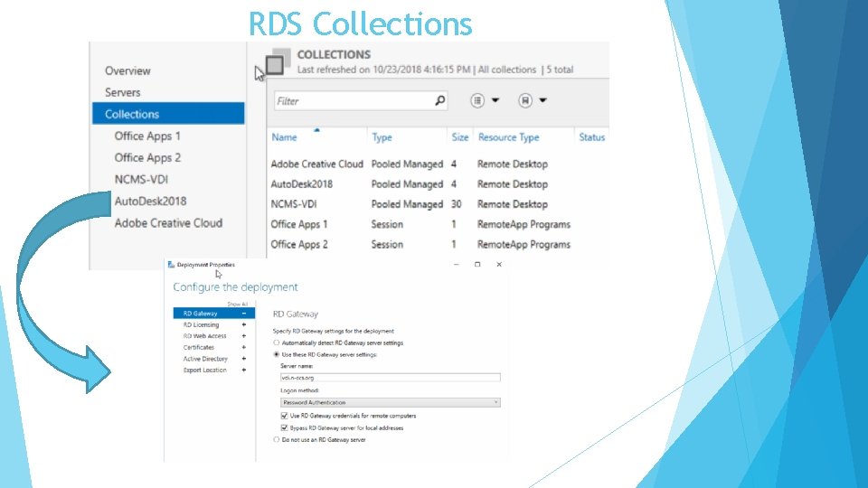Select the Office Apps 1 table row
The image size is (868, 488).
coord(438,224)
